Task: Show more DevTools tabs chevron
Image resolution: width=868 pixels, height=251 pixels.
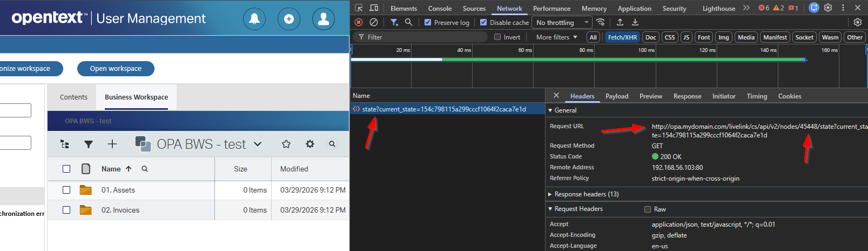Action: (746, 8)
